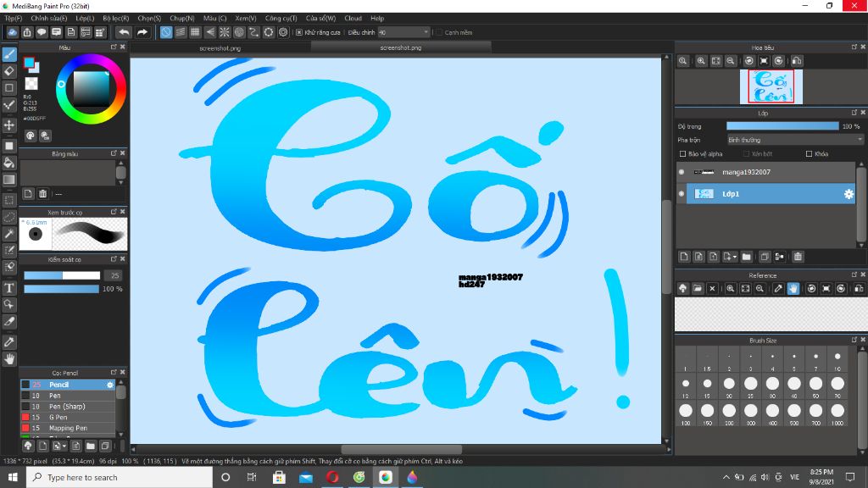Open the Bộ lọc(R) filter menu
868x488 pixels.
click(x=115, y=19)
